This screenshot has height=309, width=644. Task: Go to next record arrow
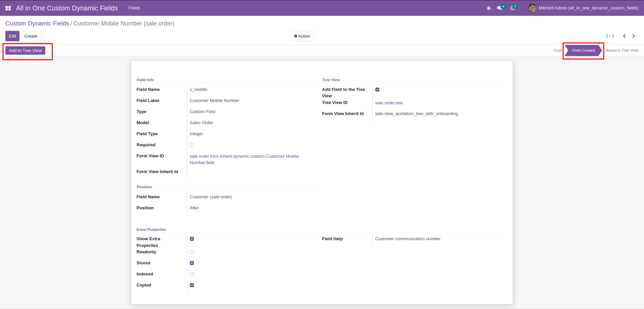634,36
